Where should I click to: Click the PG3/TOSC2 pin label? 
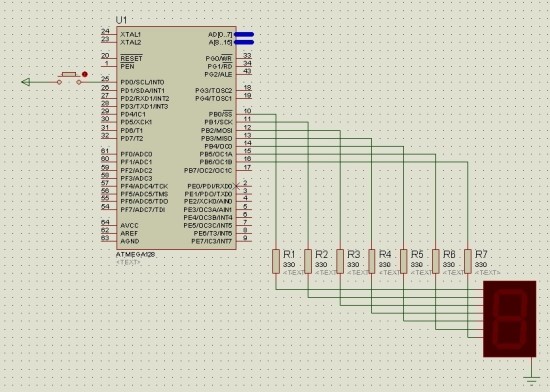click(x=214, y=90)
